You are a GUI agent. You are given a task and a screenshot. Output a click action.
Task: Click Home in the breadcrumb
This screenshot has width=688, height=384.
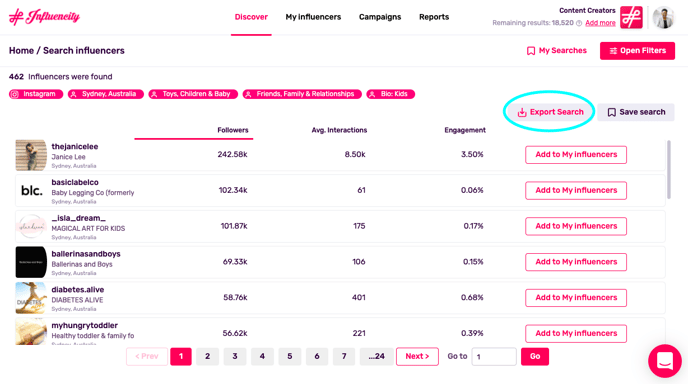click(21, 50)
